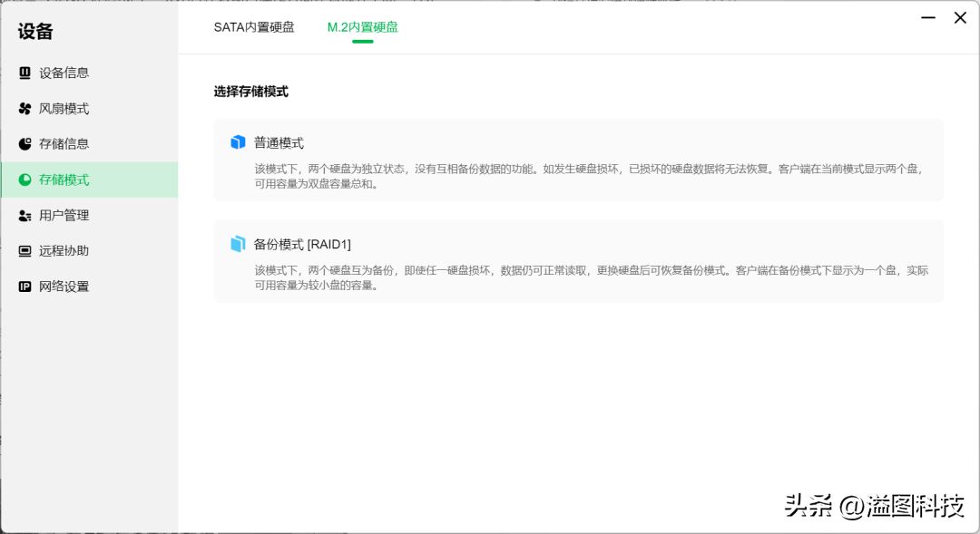Click the IP network settings icon
Image resolution: width=980 pixels, height=534 pixels.
coord(25,286)
